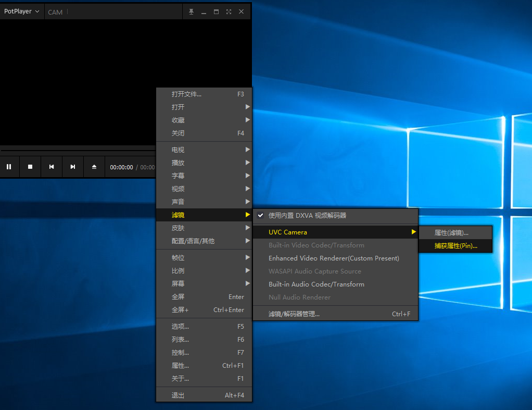532x410 pixels.
Task: Click Built-in Audio Codec/Transform entry
Action: point(316,284)
